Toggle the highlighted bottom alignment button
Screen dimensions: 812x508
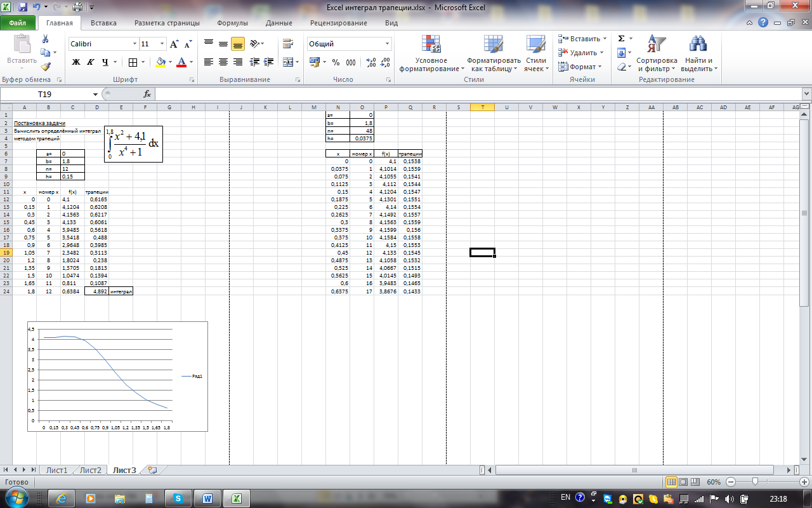(238, 44)
